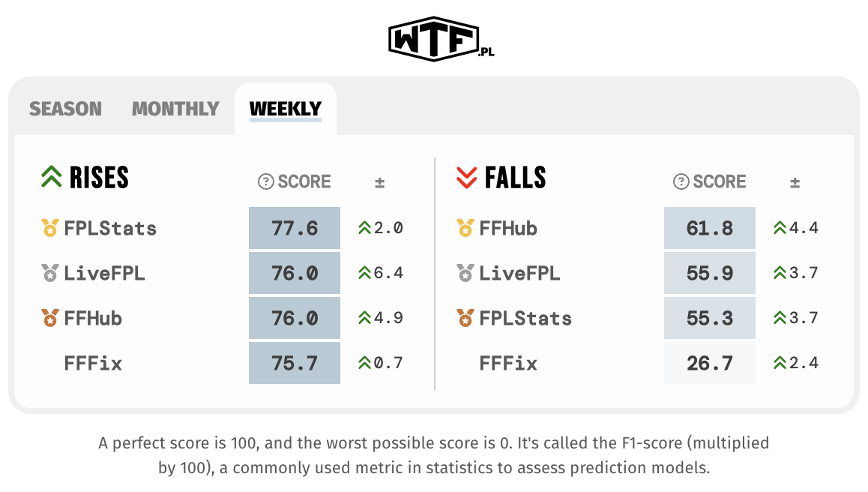Click the bronze medal next to FFHub
The width and height of the screenshot is (868, 492).
coord(49,318)
